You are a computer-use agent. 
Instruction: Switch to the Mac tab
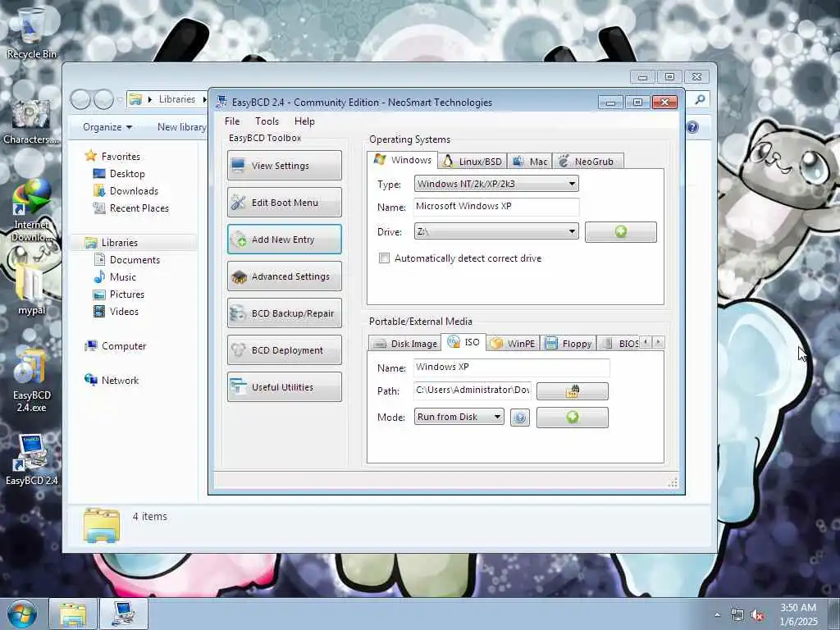[x=530, y=162]
